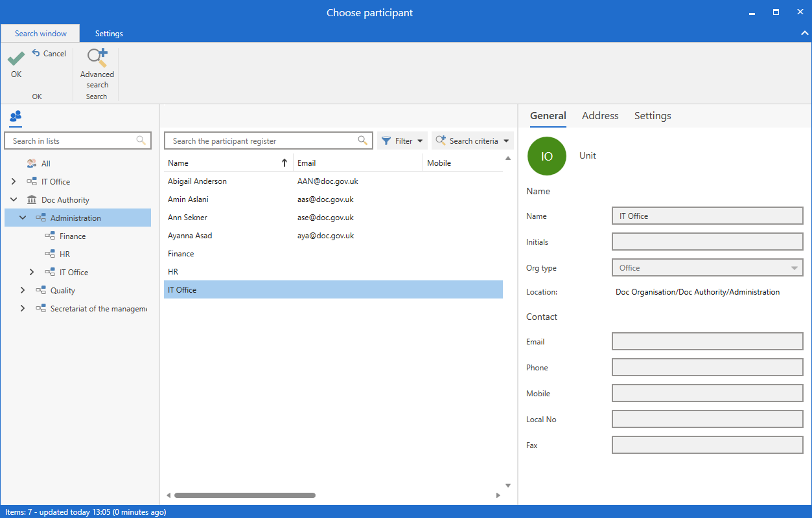This screenshot has width=812, height=518.
Task: Click the green IO unit avatar
Action: pos(546,156)
